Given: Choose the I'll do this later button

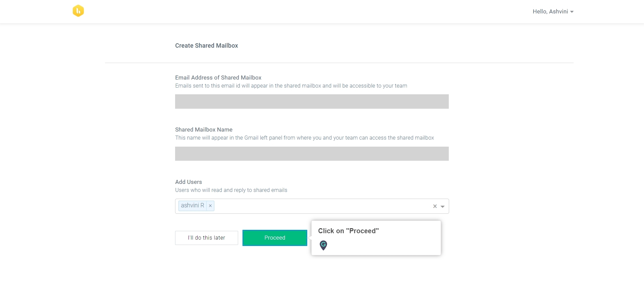Looking at the screenshot, I should pos(207,238).
